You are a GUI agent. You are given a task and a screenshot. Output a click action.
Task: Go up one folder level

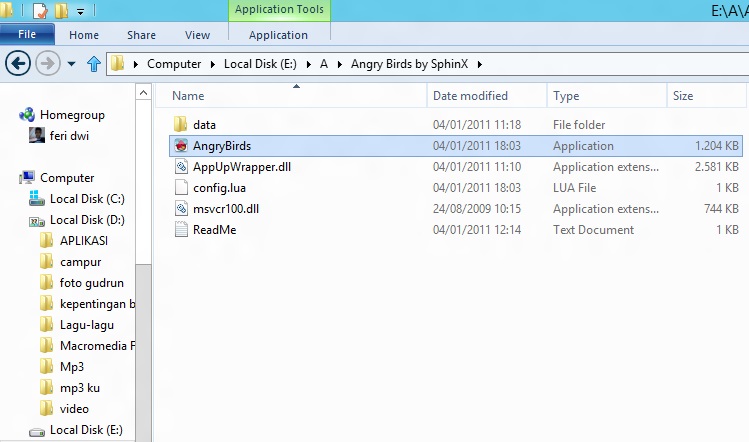(x=94, y=64)
